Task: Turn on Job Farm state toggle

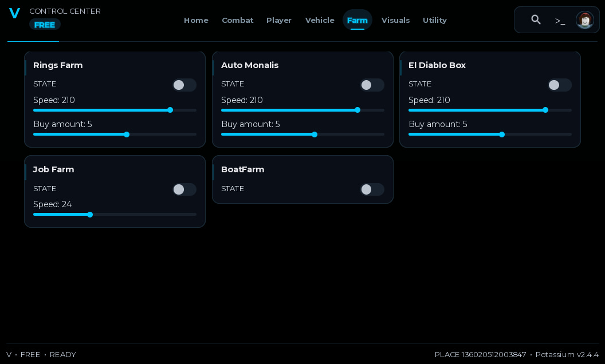Action: click(184, 189)
